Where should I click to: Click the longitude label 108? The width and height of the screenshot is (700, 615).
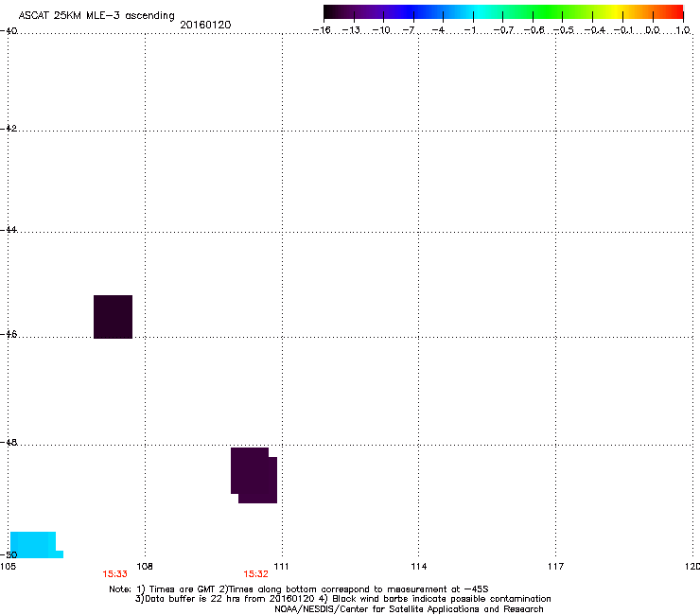click(145, 567)
